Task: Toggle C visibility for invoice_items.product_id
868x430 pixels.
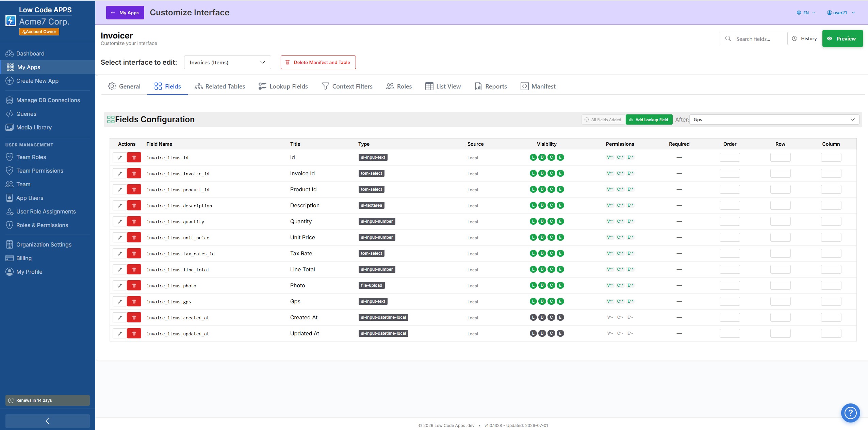Action: (551, 189)
